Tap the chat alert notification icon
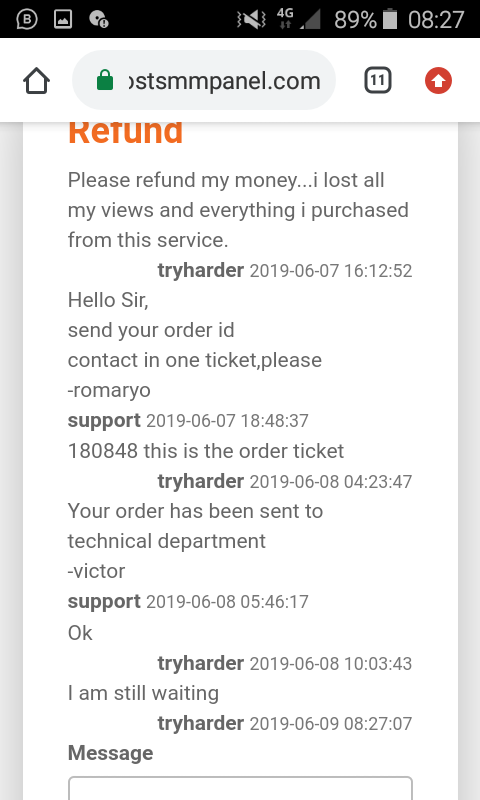 tap(98, 20)
